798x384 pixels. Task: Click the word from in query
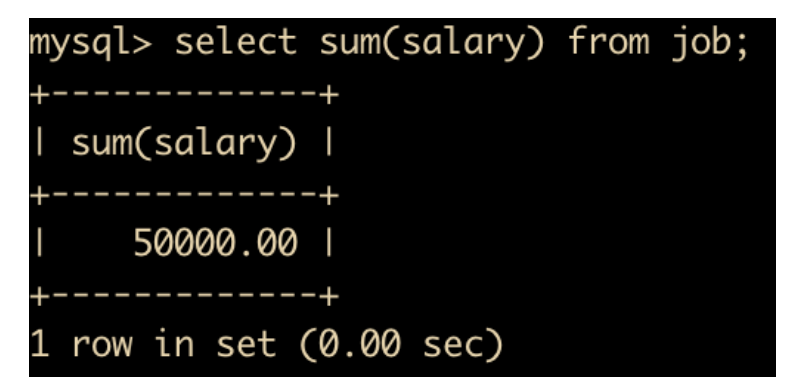click(x=608, y=41)
